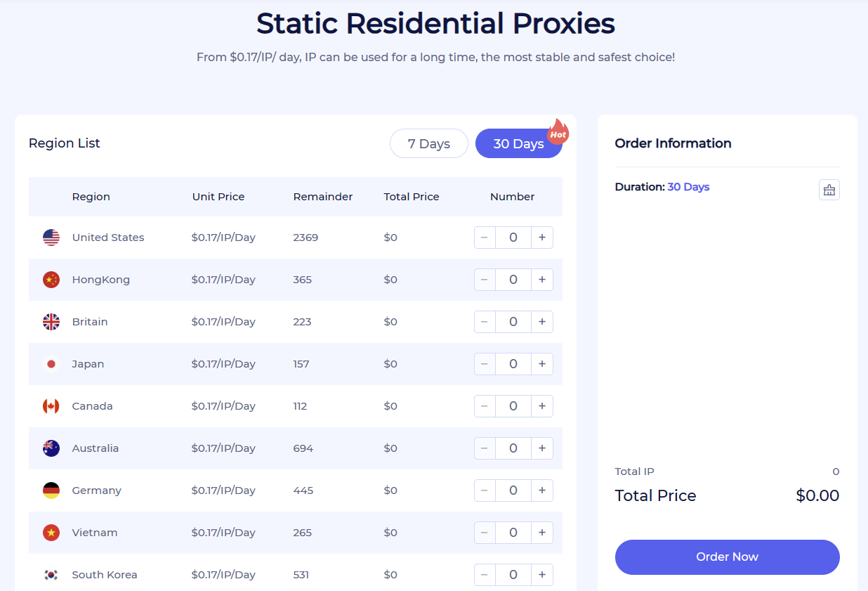Increase South Korea IP quantity
The height and width of the screenshot is (591, 868).
(542, 575)
